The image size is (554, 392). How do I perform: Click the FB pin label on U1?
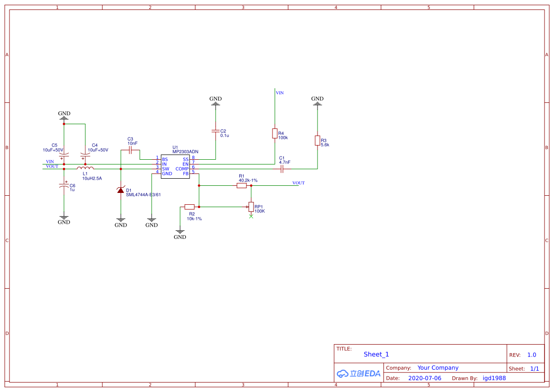tap(186, 173)
